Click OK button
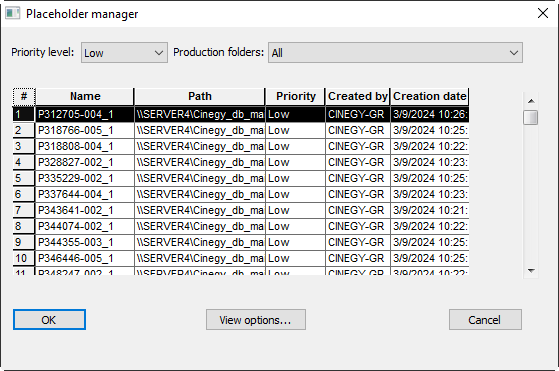This screenshot has height=371, width=559. point(49,320)
